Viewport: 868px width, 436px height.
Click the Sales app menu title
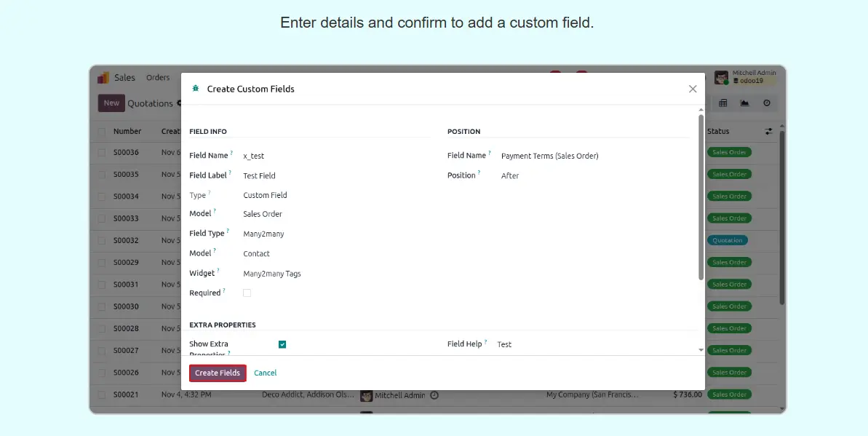point(124,78)
